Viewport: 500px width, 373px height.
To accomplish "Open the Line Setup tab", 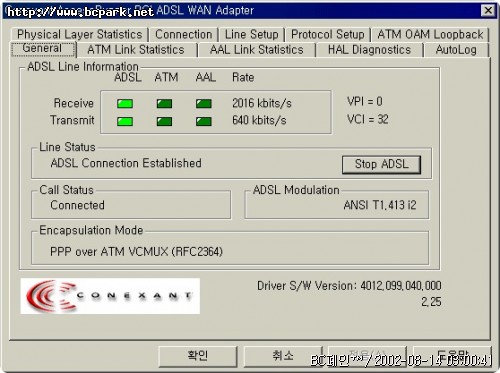I will point(252,34).
